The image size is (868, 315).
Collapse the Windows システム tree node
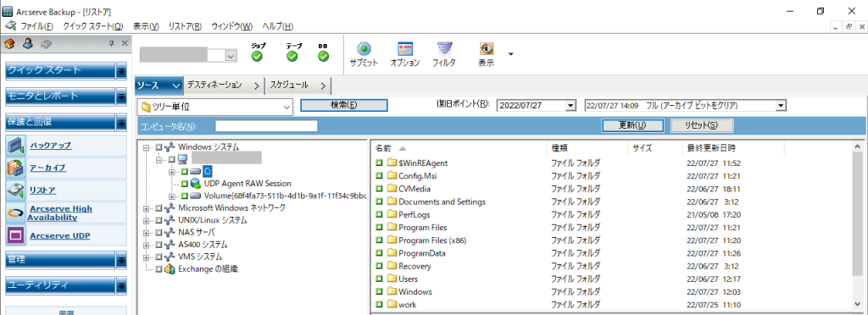147,147
